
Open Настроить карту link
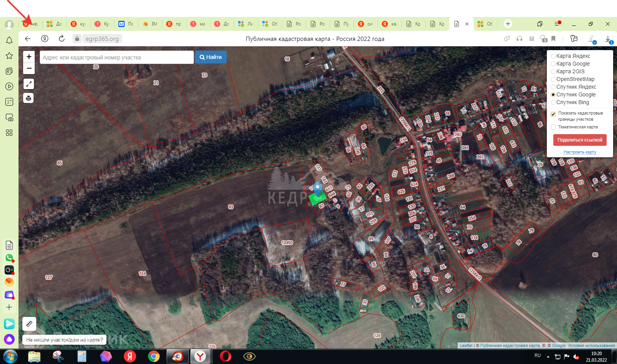pos(580,152)
